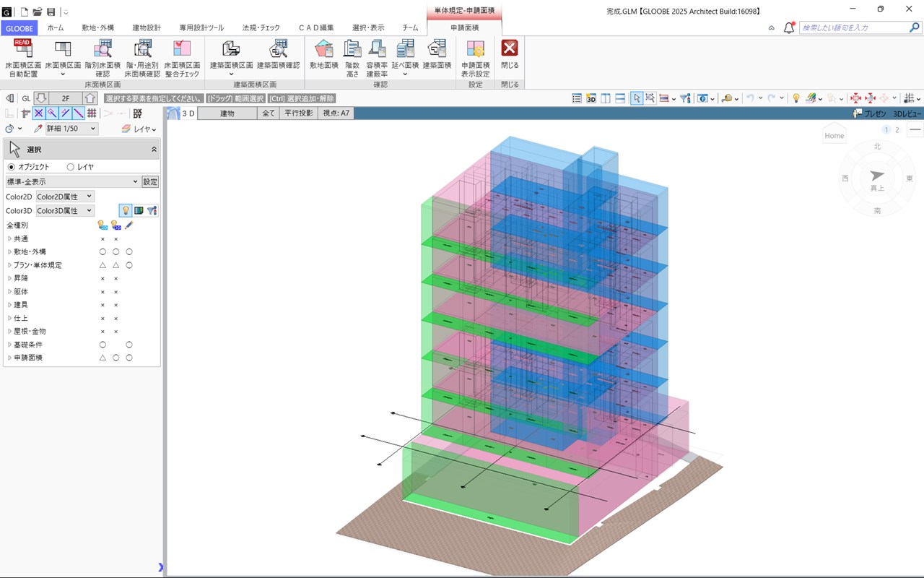Select the オブジェクト radio button

[x=11, y=167]
